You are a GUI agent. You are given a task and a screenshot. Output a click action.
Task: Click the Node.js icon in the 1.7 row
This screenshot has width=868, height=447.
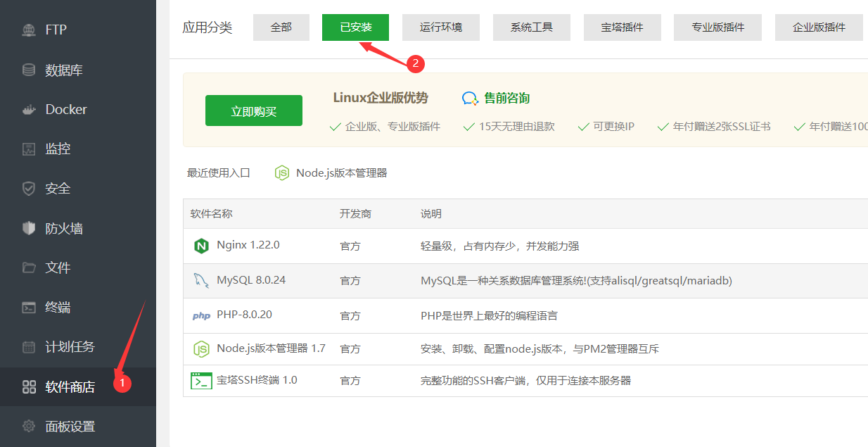[201, 348]
